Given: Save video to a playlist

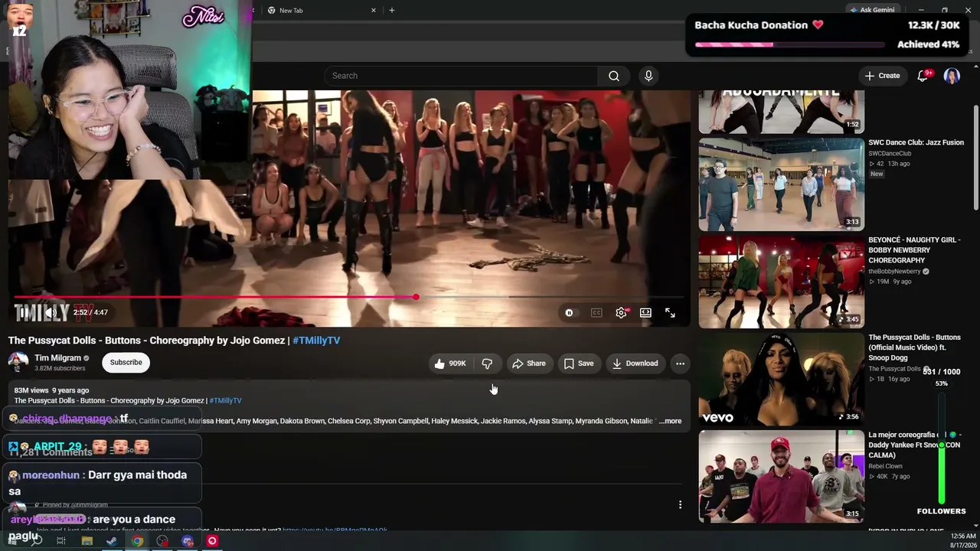Looking at the screenshot, I should tap(579, 364).
